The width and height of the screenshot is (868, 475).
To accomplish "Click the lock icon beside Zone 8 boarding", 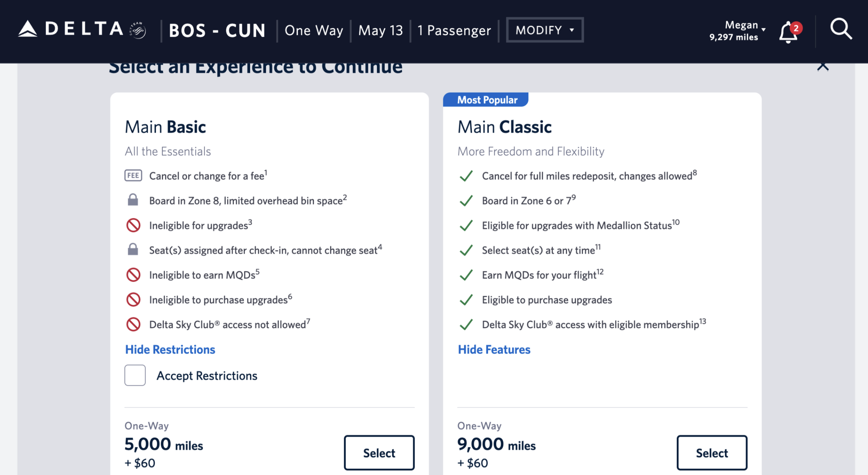I will (133, 200).
